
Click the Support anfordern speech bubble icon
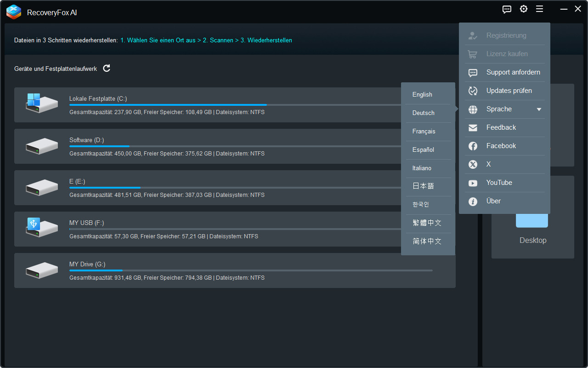pos(473,73)
